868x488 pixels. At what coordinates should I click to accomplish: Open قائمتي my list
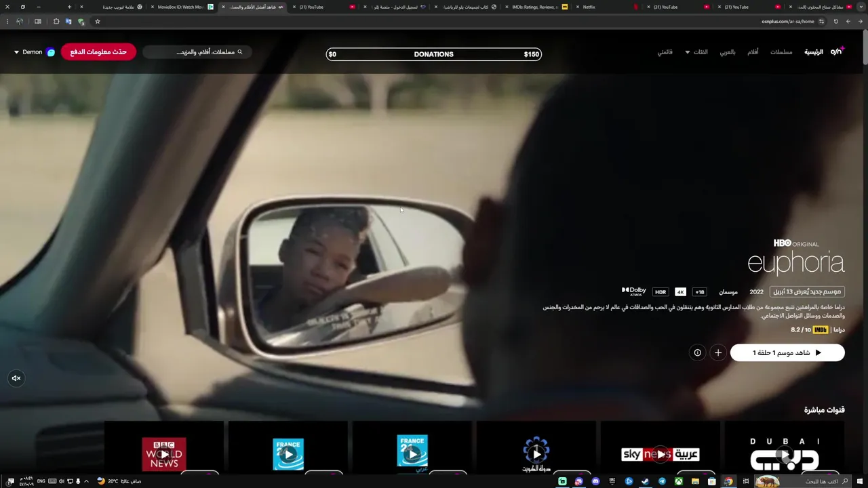[665, 52]
